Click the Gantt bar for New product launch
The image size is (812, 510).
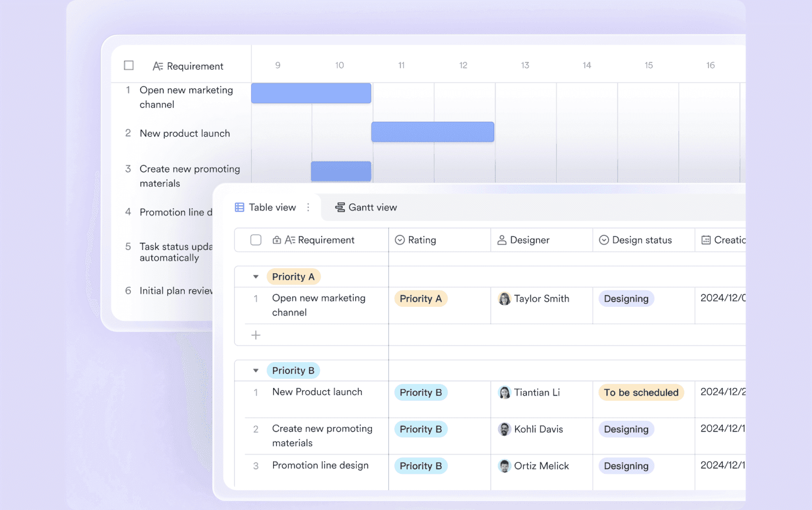[x=432, y=131]
